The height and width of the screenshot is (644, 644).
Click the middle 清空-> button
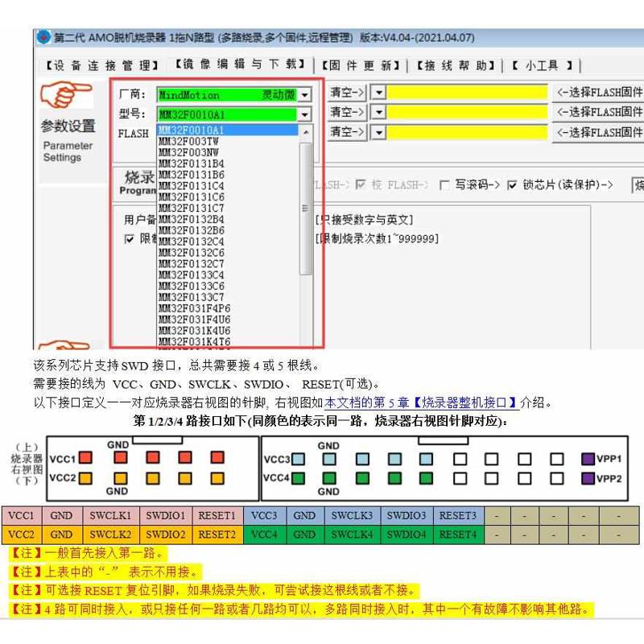347,112
